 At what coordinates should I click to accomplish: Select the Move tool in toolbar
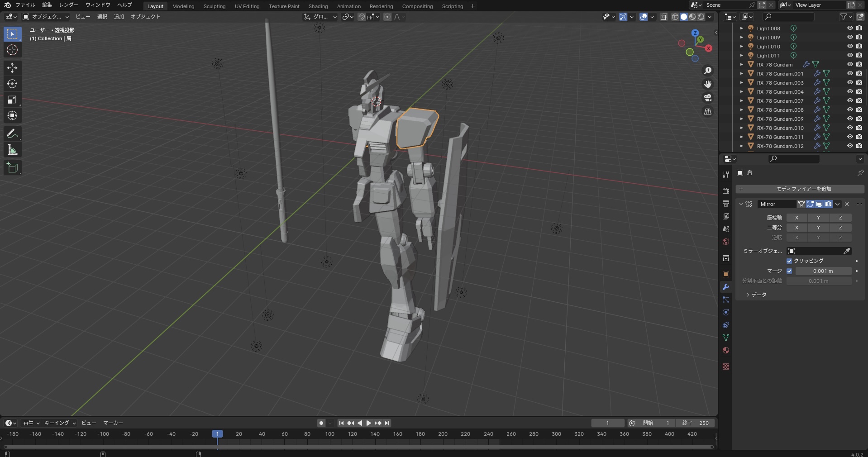[x=12, y=68]
